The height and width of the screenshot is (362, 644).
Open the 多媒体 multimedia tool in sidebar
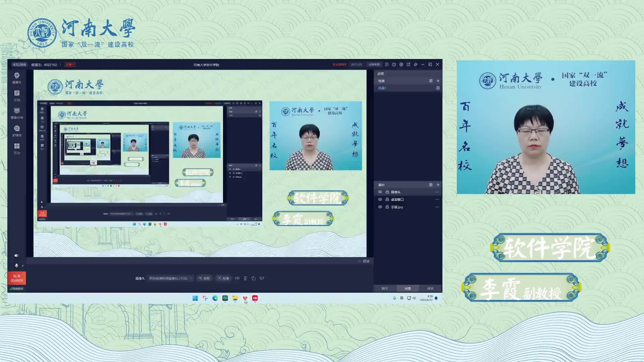coord(17,131)
